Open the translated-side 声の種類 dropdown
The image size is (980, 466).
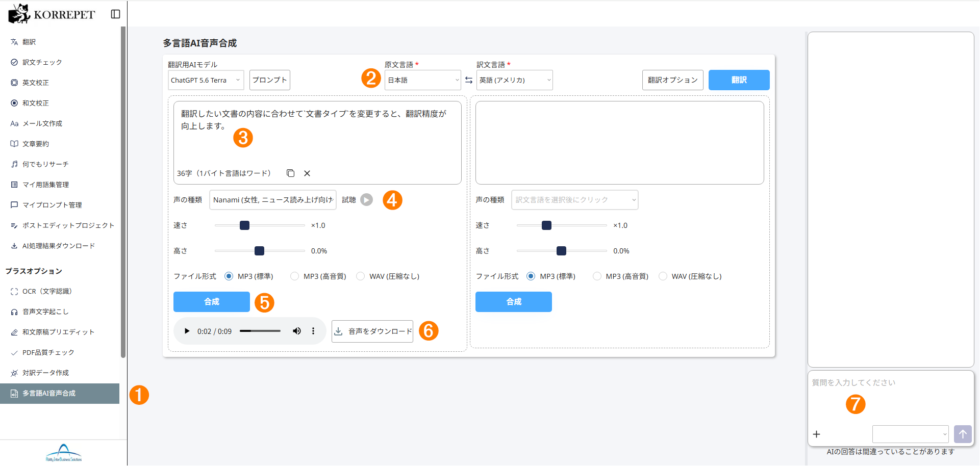(x=575, y=200)
